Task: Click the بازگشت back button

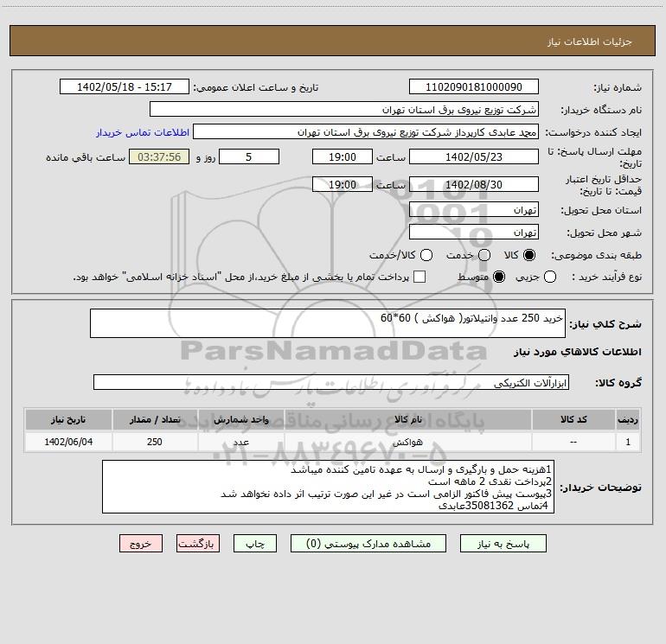Action: click(198, 544)
